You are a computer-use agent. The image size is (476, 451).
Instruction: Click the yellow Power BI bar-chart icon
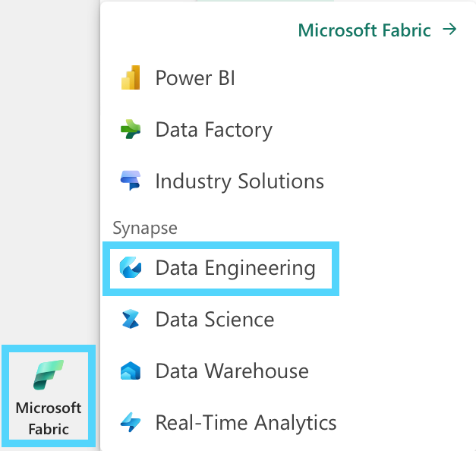click(131, 77)
